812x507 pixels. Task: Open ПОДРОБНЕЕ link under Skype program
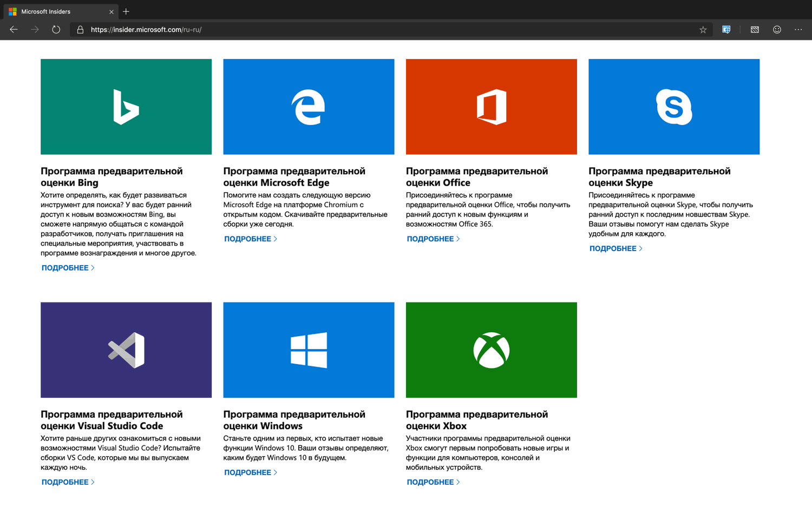(616, 248)
